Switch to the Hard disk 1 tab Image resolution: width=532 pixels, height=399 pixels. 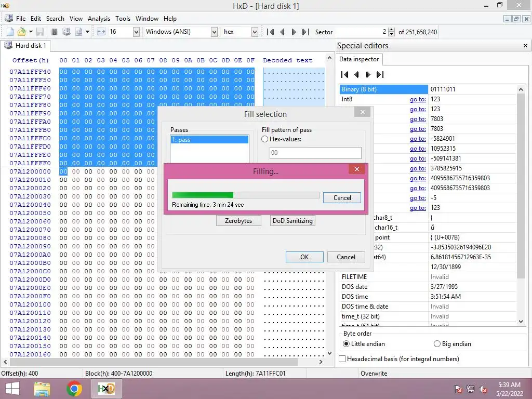point(25,46)
